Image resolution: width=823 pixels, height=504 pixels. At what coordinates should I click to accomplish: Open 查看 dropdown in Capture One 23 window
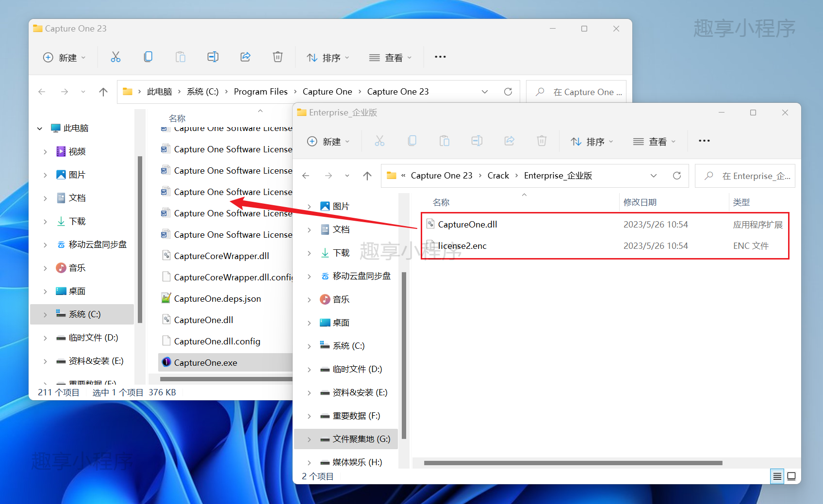coord(390,57)
